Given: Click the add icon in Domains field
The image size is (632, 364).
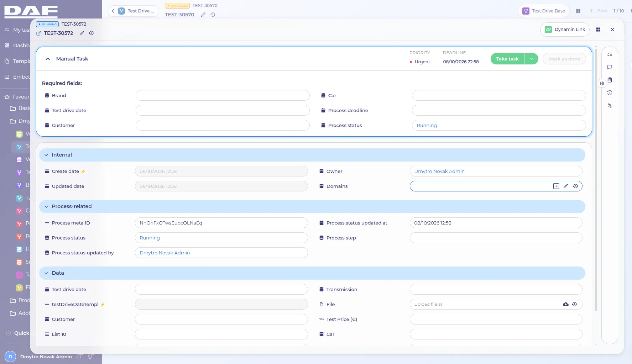Looking at the screenshot, I should pos(556,186).
